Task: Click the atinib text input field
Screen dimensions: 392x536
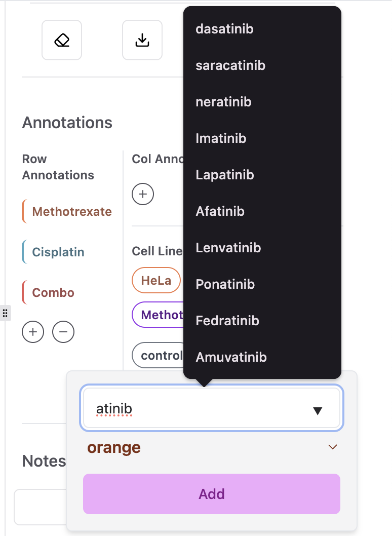Action: click(x=198, y=409)
